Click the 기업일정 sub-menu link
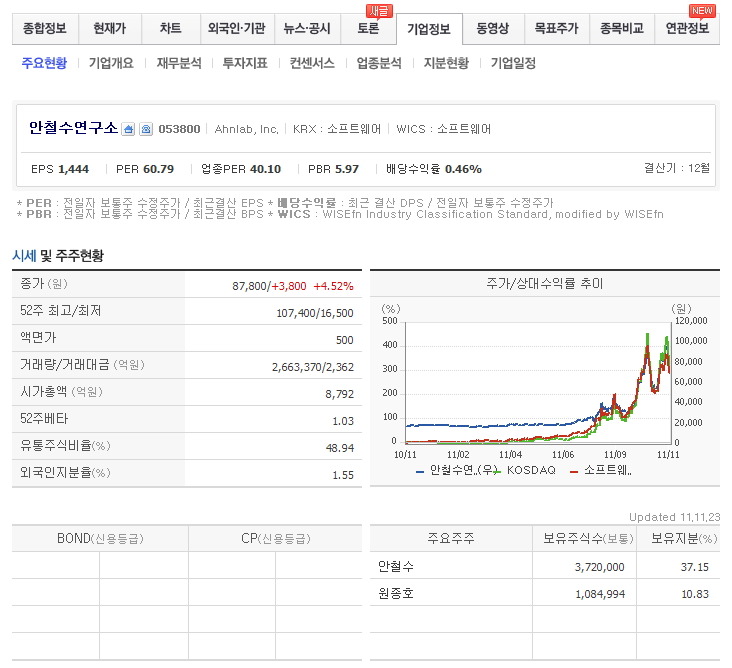This screenshot has width=732, height=668. pyautogui.click(x=513, y=63)
